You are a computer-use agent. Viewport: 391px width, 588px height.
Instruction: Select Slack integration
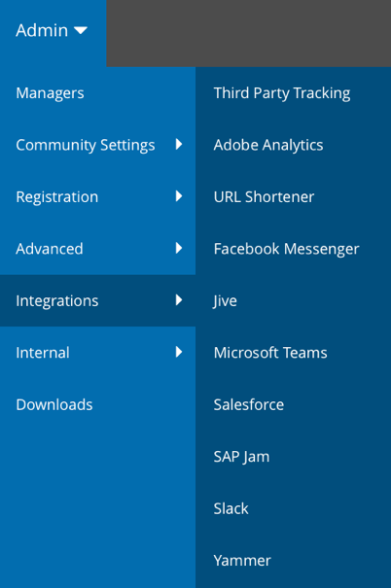[293, 508]
